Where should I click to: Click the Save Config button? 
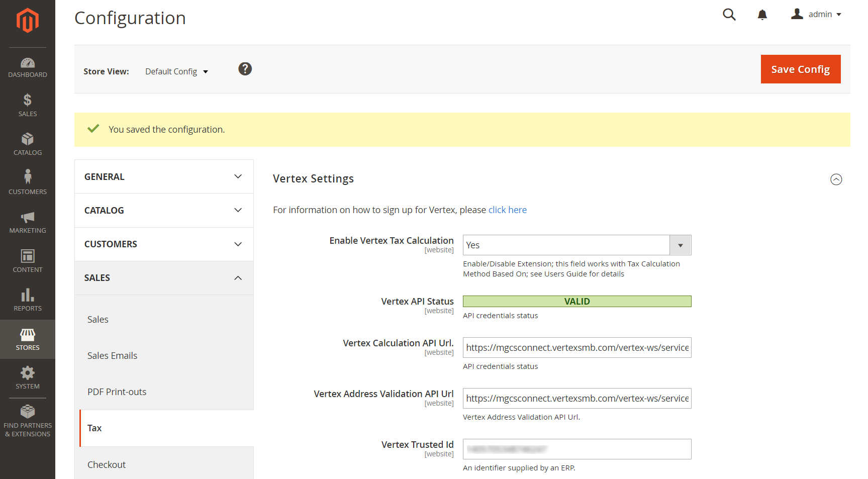click(x=801, y=69)
